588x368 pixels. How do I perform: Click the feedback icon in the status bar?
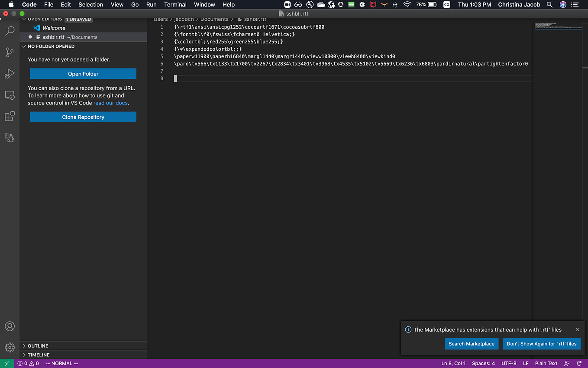(566, 363)
